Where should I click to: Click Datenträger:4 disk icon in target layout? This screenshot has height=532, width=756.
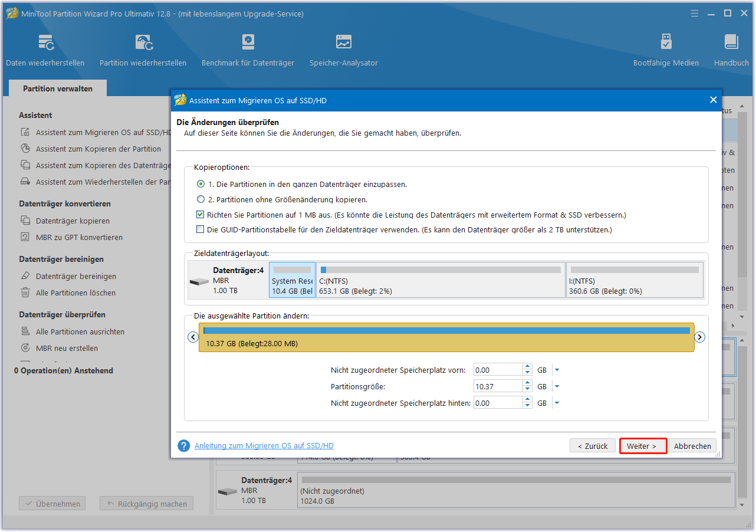[199, 282]
